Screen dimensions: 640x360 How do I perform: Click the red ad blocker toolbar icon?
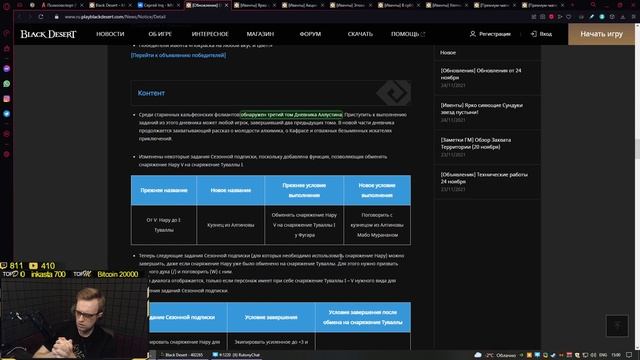tap(551, 17)
